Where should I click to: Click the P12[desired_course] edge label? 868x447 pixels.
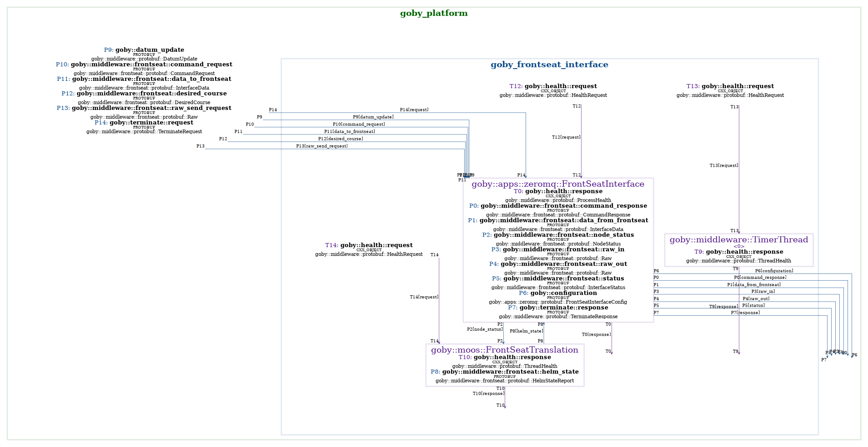pyautogui.click(x=341, y=139)
